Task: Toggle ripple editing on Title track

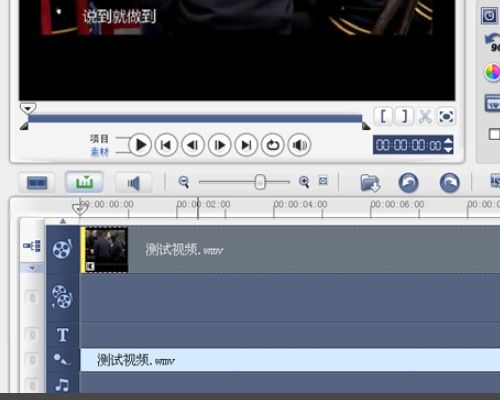Action: click(x=32, y=335)
